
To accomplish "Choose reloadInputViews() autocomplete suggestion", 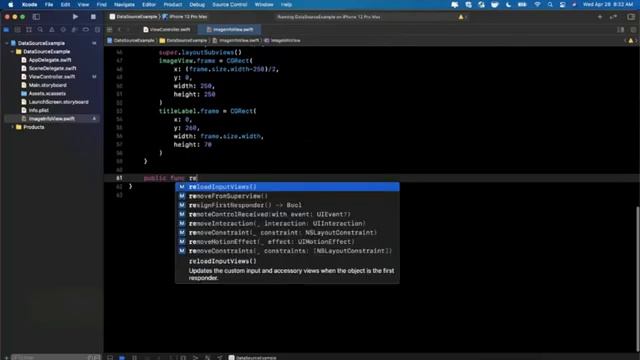I will (x=287, y=187).
